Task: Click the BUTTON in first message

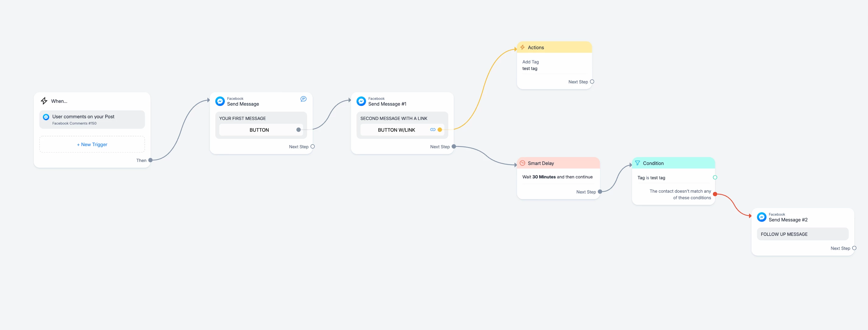Action: (x=259, y=130)
